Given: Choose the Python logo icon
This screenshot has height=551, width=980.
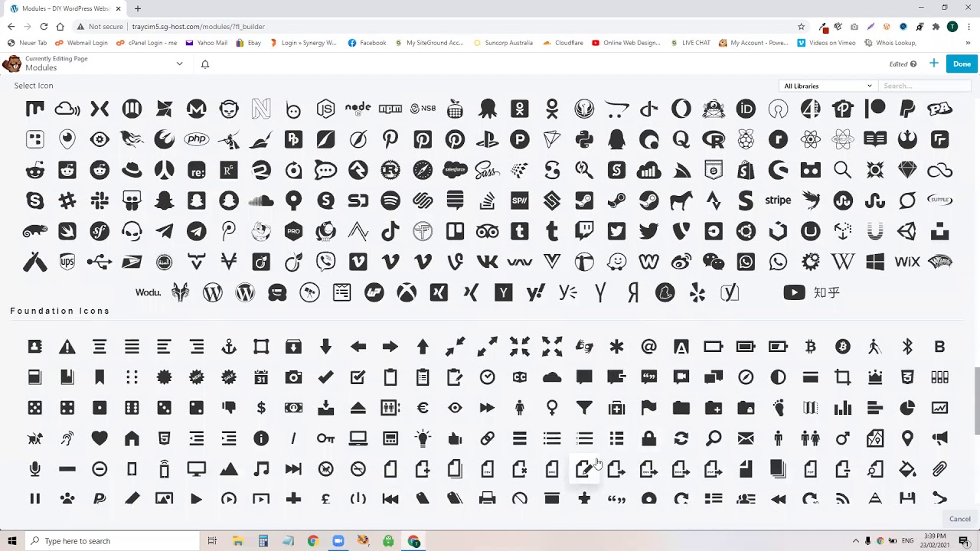Looking at the screenshot, I should [584, 139].
